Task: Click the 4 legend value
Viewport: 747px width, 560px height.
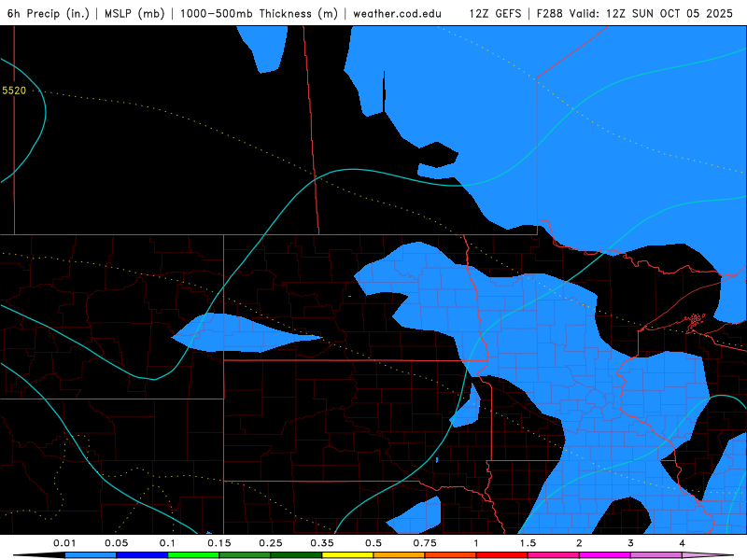Action: click(683, 543)
